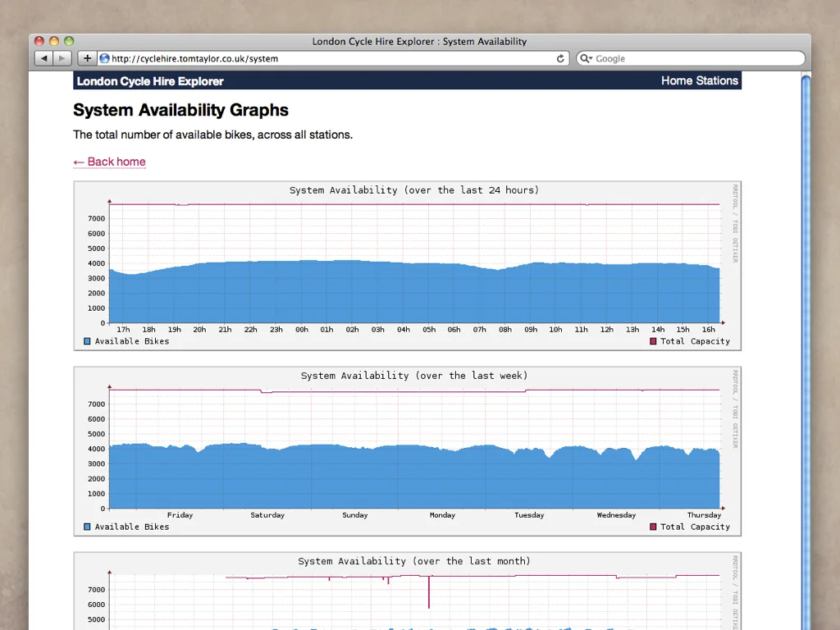Add bookmark with the plus button
The height and width of the screenshot is (630, 840).
click(87, 58)
